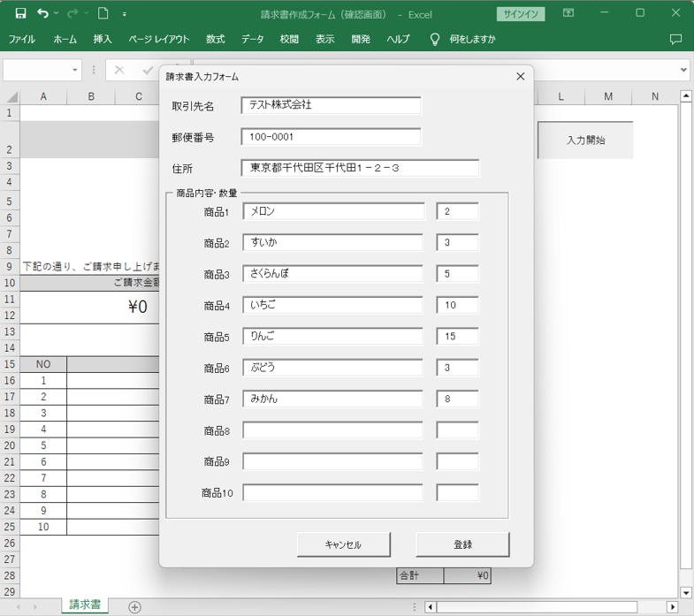Click the Undo arrow icon
Screen dimensions: 694x616
click(x=42, y=14)
